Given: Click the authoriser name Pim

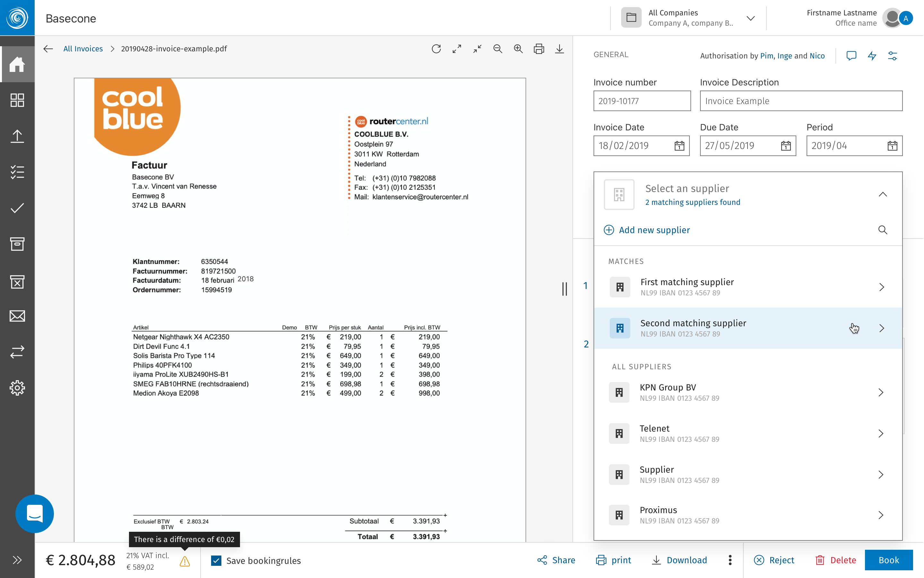Looking at the screenshot, I should coord(767,56).
